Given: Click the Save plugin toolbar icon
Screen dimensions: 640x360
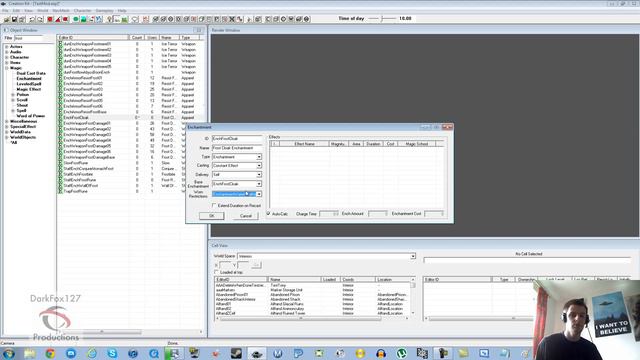Looking at the screenshot, I should [x=14, y=19].
